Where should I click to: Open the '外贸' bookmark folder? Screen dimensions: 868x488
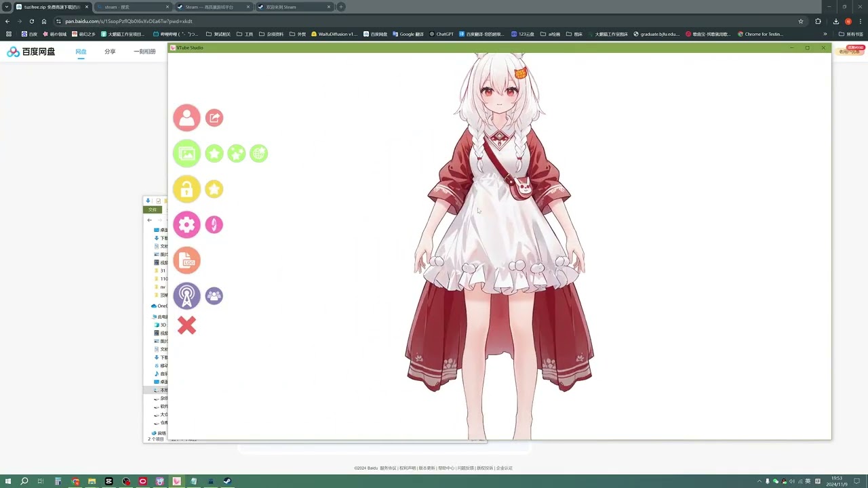298,34
